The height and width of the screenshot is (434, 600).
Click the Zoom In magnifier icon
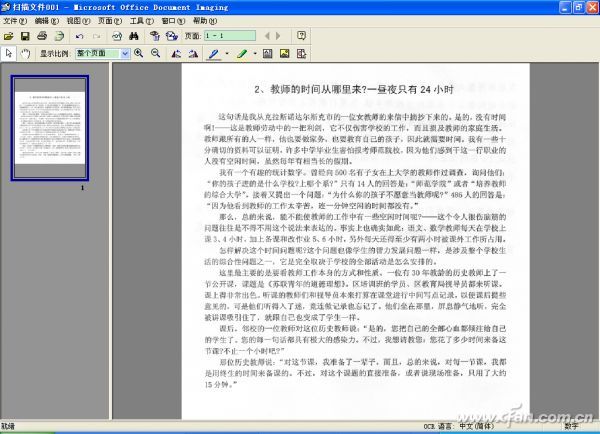click(x=139, y=54)
